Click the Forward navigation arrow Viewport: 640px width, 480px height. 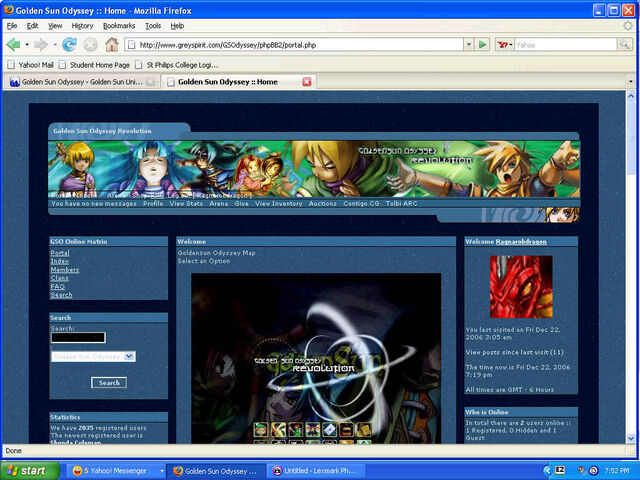pyautogui.click(x=41, y=44)
